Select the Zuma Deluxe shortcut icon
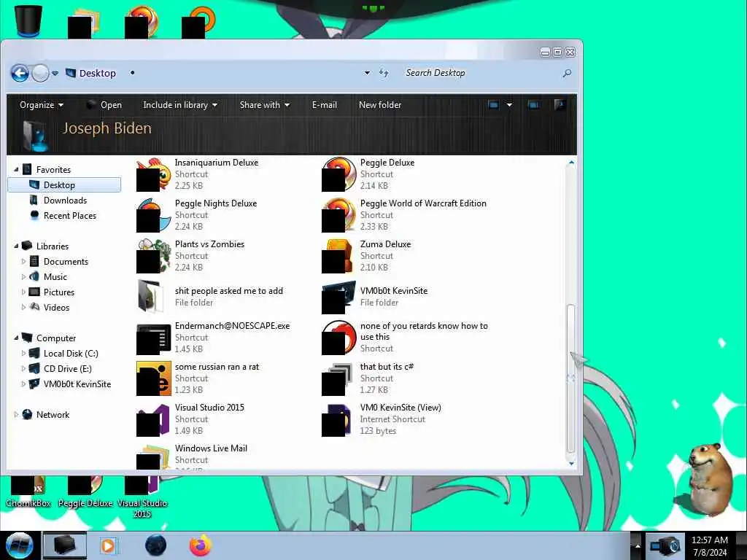The image size is (747, 560). click(338, 256)
